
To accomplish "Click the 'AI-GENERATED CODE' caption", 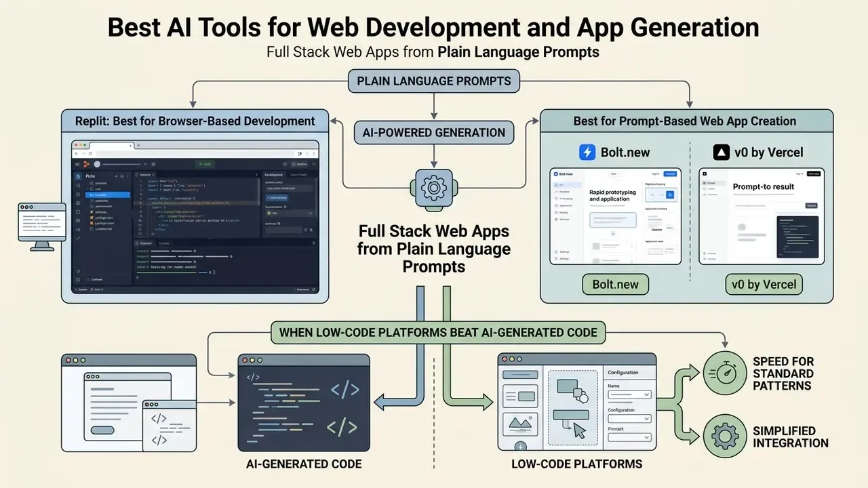I will coord(304,464).
